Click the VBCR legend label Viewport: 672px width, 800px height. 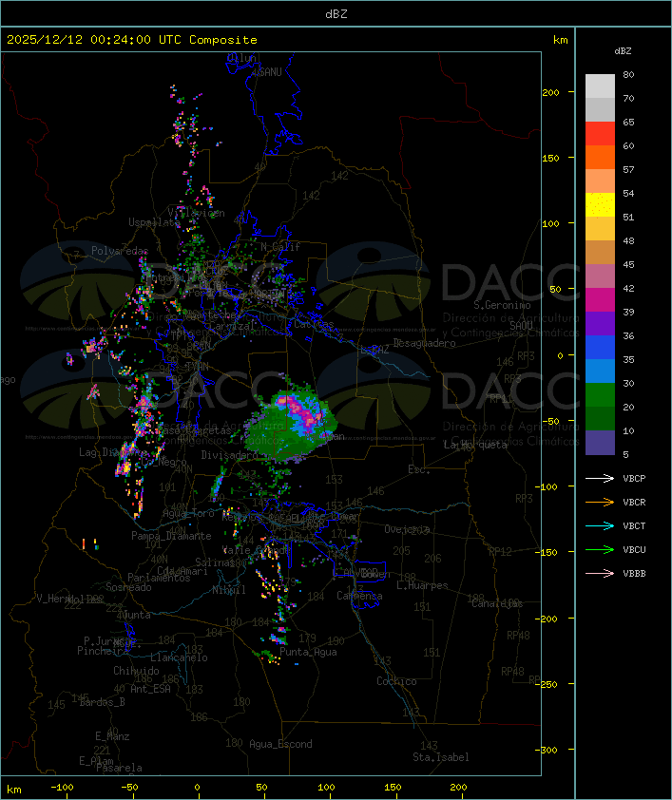(634, 503)
